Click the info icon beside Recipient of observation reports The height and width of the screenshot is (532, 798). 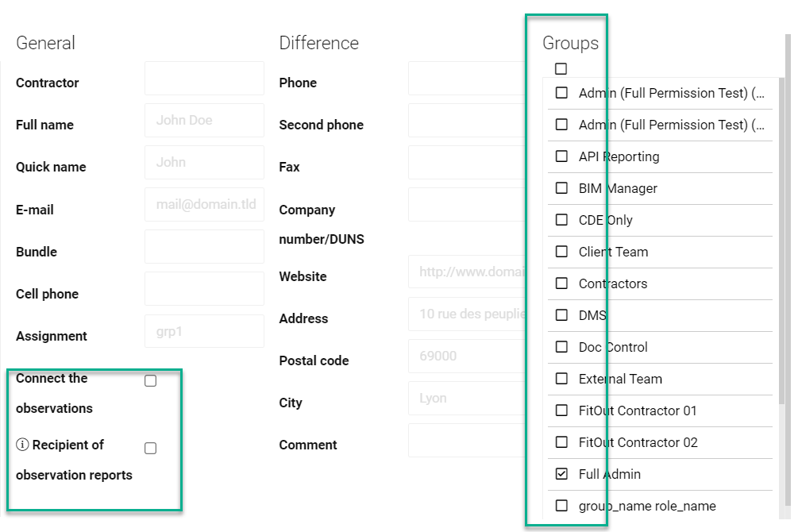[x=22, y=445]
